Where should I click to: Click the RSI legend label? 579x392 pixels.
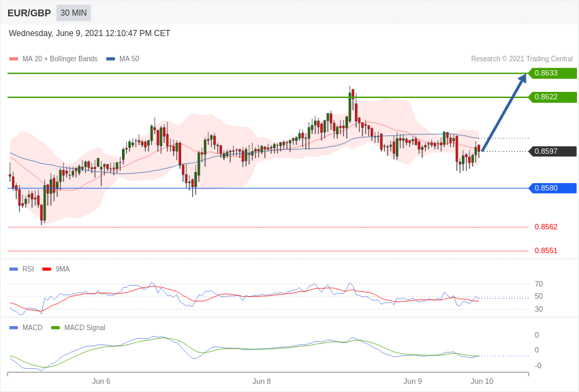click(x=28, y=269)
